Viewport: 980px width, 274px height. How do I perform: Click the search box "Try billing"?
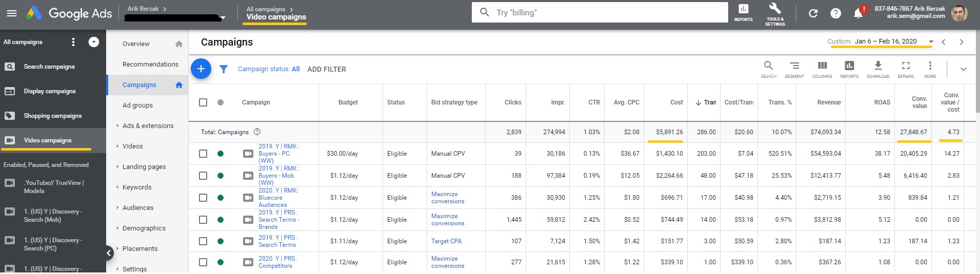click(600, 12)
